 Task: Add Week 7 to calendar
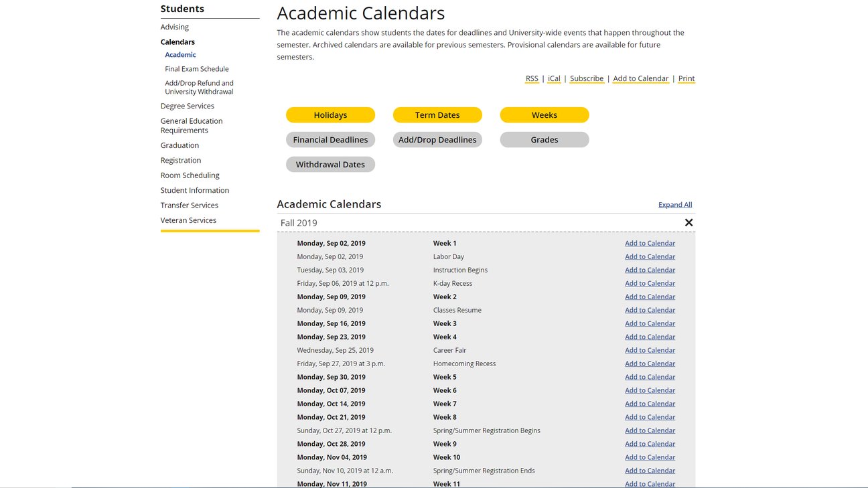650,404
